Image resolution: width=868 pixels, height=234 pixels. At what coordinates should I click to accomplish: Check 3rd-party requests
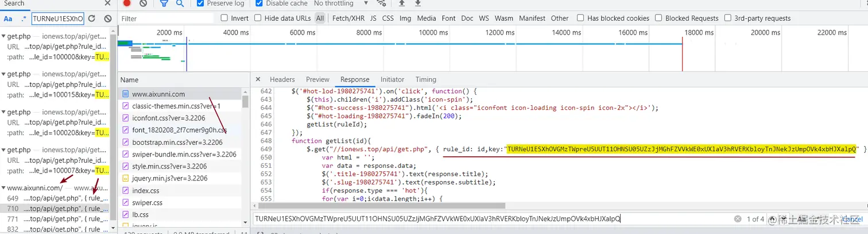tap(728, 18)
